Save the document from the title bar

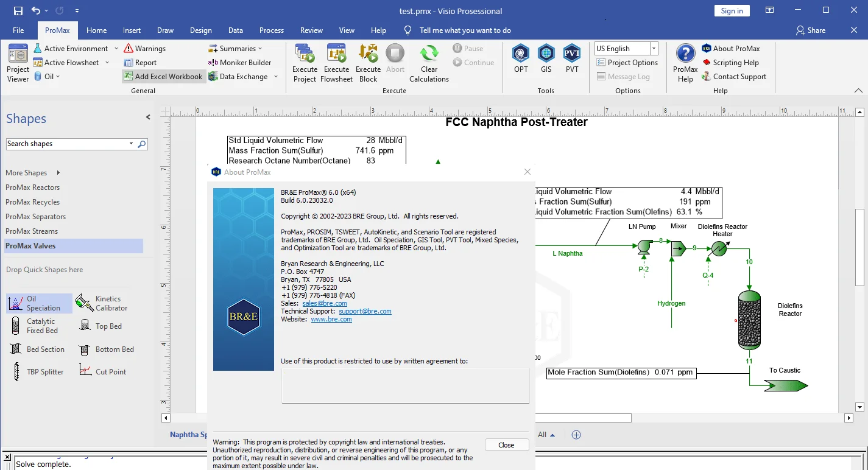tap(18, 11)
